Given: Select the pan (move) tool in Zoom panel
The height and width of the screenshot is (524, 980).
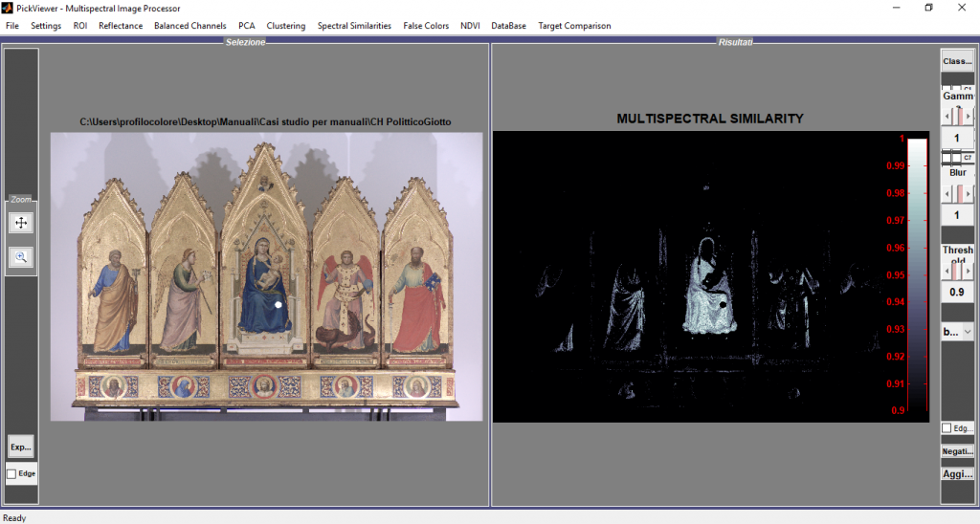Looking at the screenshot, I should tap(21, 223).
